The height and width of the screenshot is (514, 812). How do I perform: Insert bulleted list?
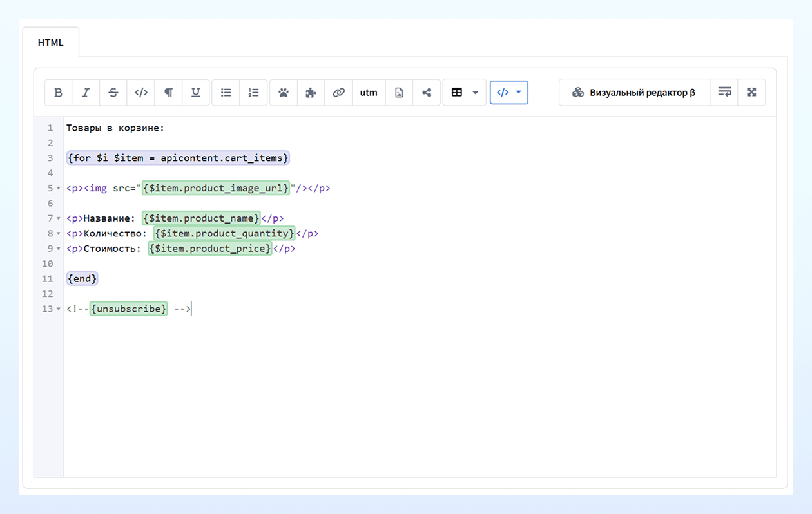226,93
